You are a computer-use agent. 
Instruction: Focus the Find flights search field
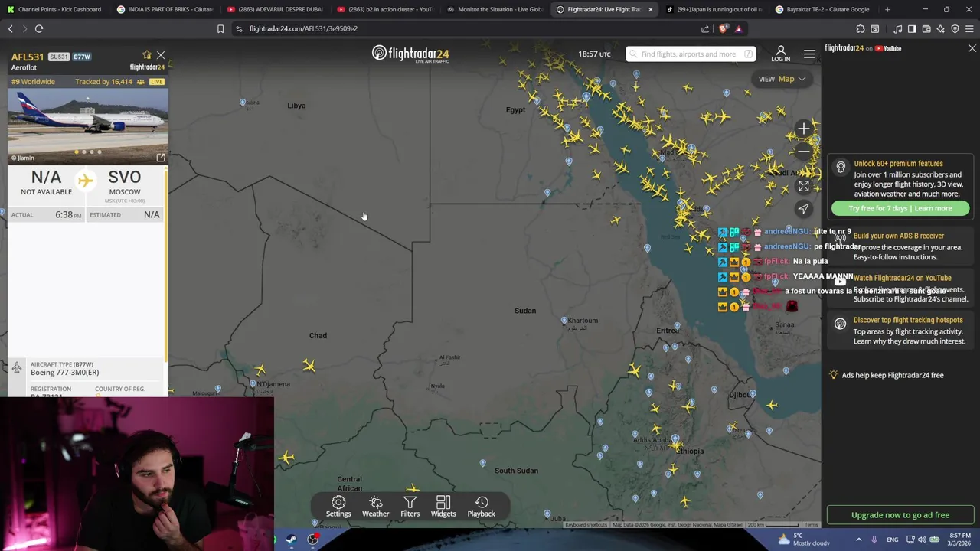click(x=691, y=54)
